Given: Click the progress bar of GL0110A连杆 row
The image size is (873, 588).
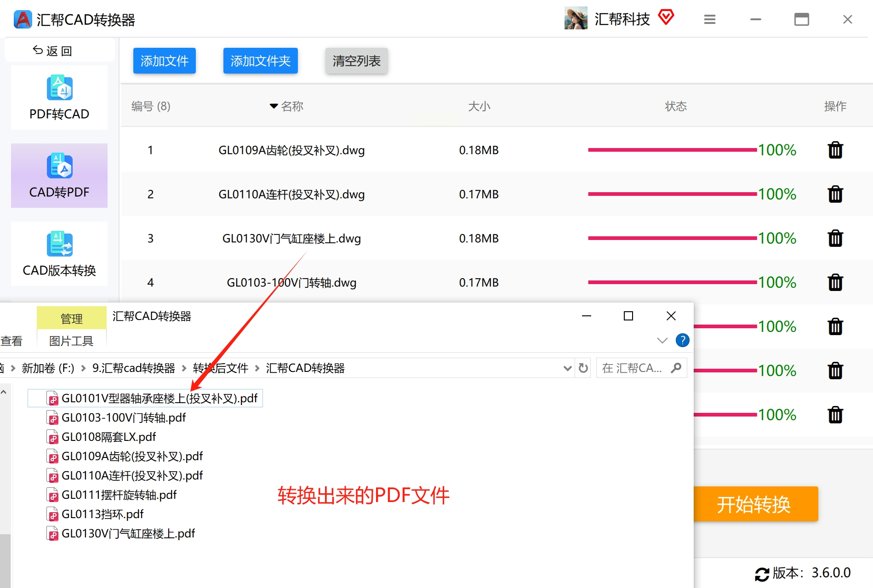Looking at the screenshot, I should [672, 194].
